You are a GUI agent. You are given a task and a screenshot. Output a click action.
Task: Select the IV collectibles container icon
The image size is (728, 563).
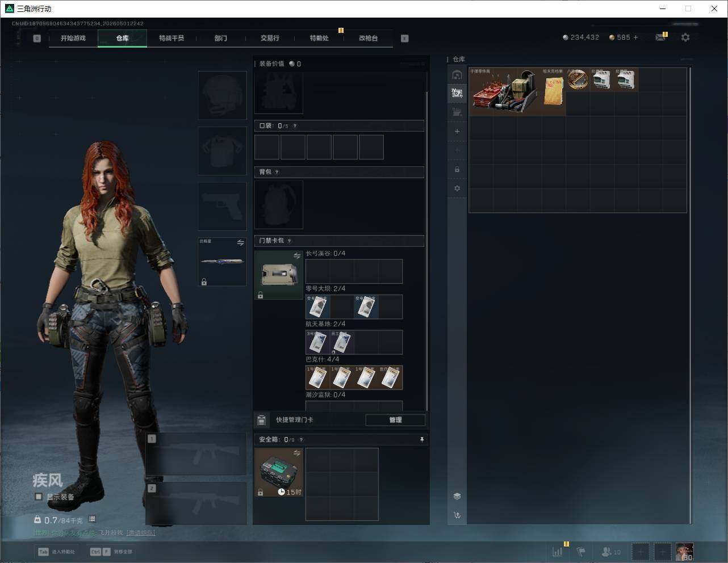click(457, 94)
